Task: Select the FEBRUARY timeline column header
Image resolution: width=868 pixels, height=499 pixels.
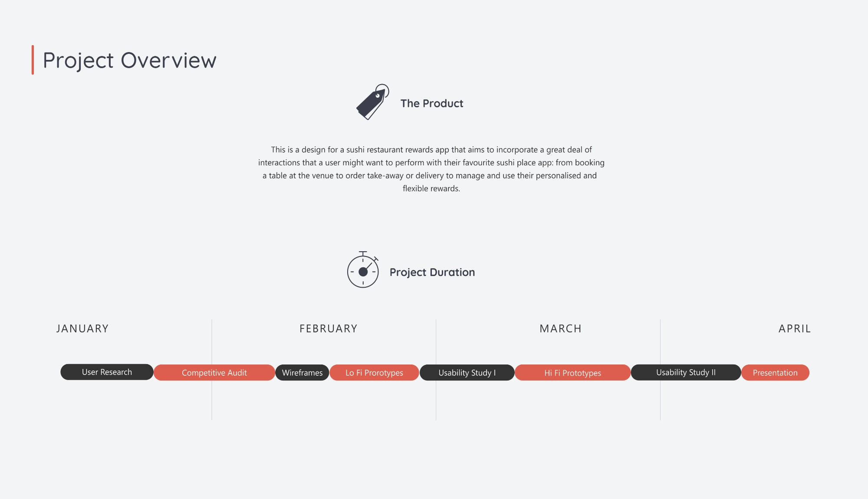Action: tap(329, 327)
